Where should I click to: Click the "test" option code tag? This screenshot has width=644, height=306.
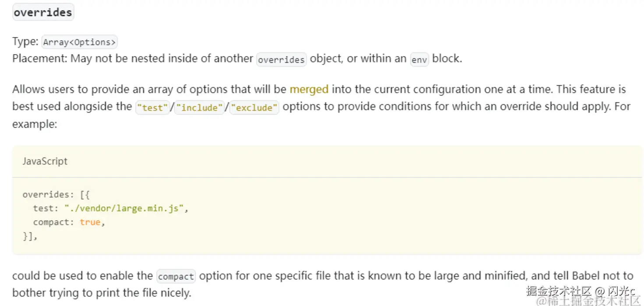click(152, 108)
